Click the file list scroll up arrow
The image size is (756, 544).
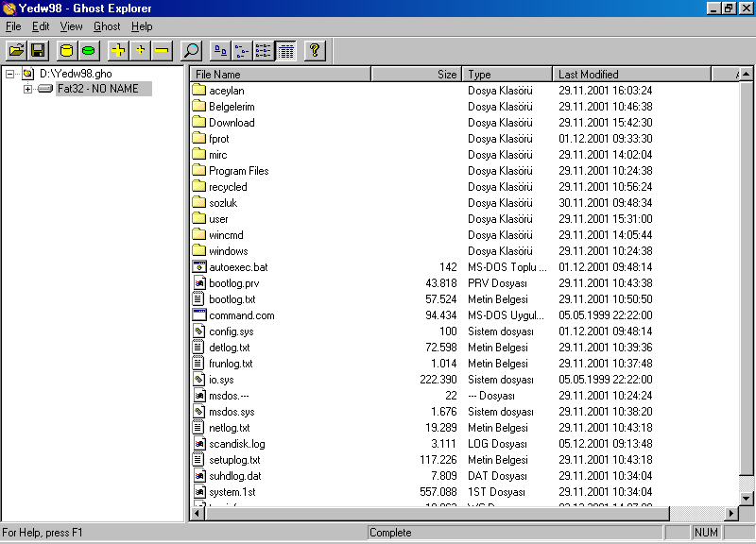[x=746, y=75]
